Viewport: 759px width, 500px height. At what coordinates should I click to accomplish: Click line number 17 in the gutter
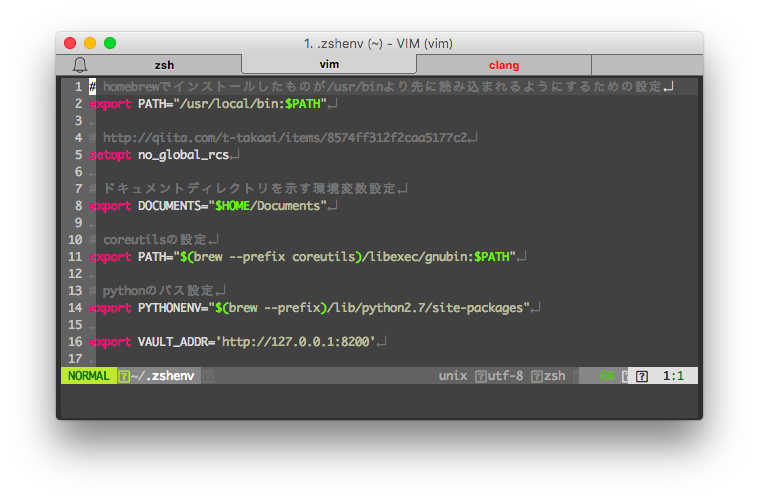click(x=75, y=359)
